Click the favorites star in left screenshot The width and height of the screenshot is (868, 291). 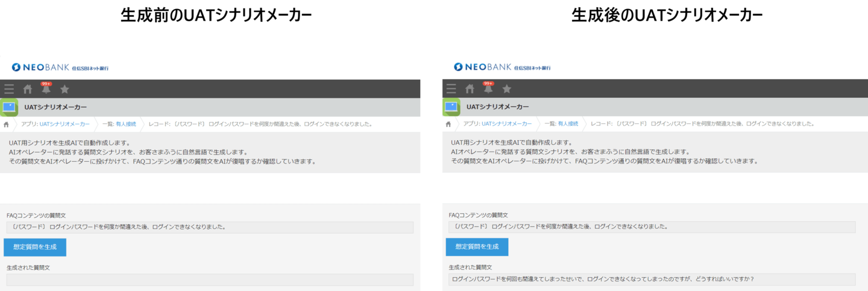click(x=64, y=89)
